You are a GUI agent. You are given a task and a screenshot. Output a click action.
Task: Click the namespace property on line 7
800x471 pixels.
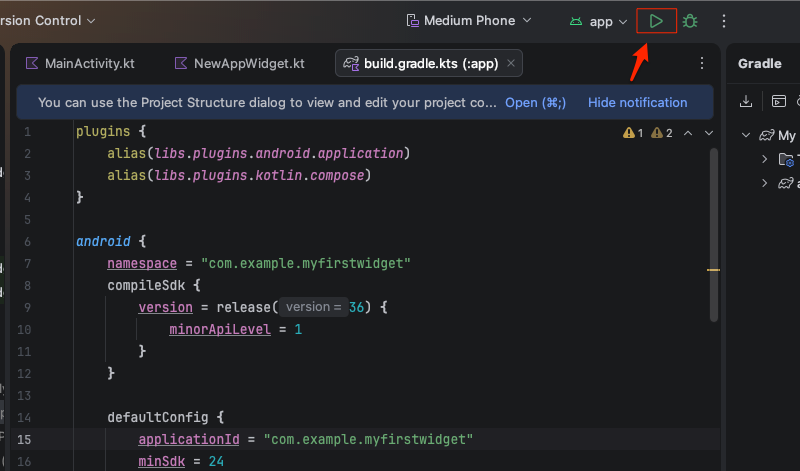coord(142,263)
